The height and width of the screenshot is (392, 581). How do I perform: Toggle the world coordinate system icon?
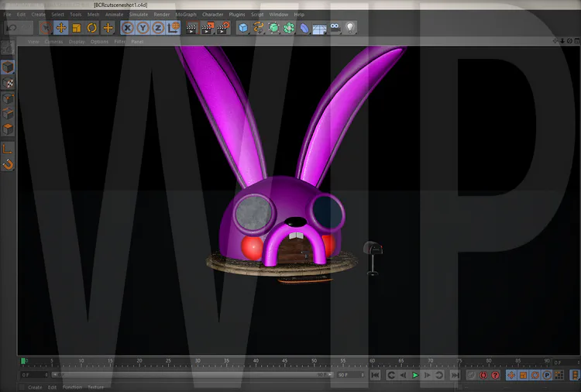point(174,28)
